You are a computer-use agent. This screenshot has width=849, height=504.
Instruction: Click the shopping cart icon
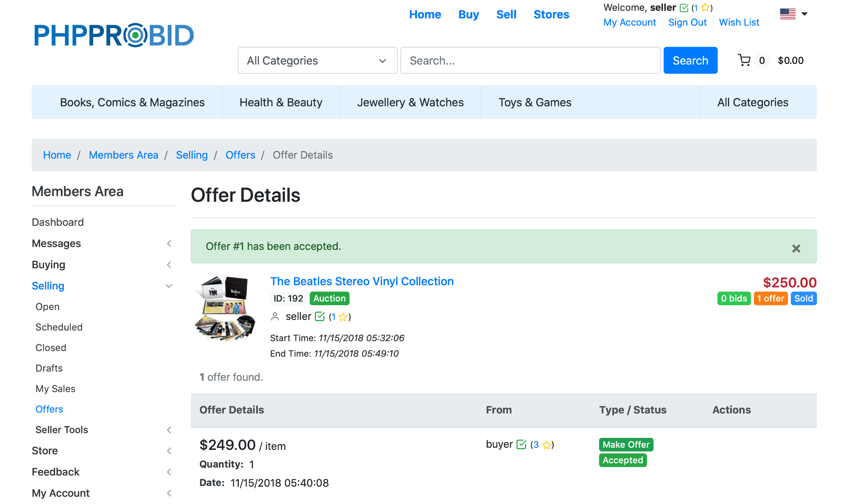(744, 60)
